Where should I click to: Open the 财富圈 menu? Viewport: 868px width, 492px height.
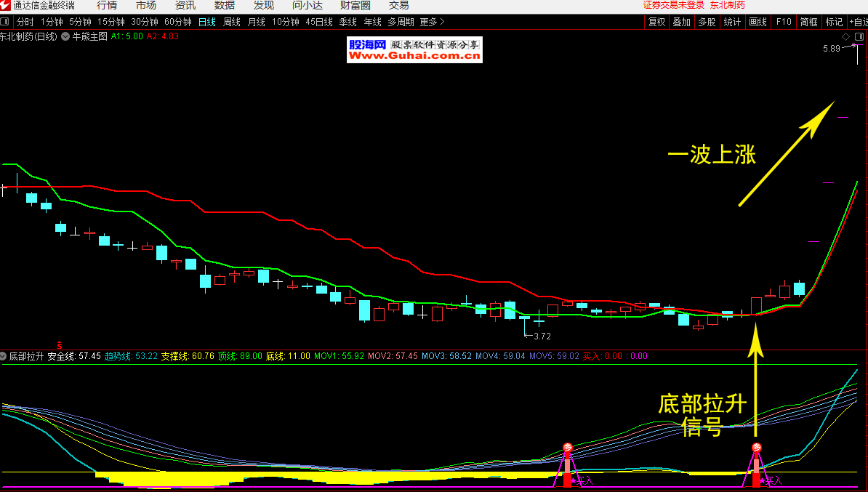(x=355, y=5)
